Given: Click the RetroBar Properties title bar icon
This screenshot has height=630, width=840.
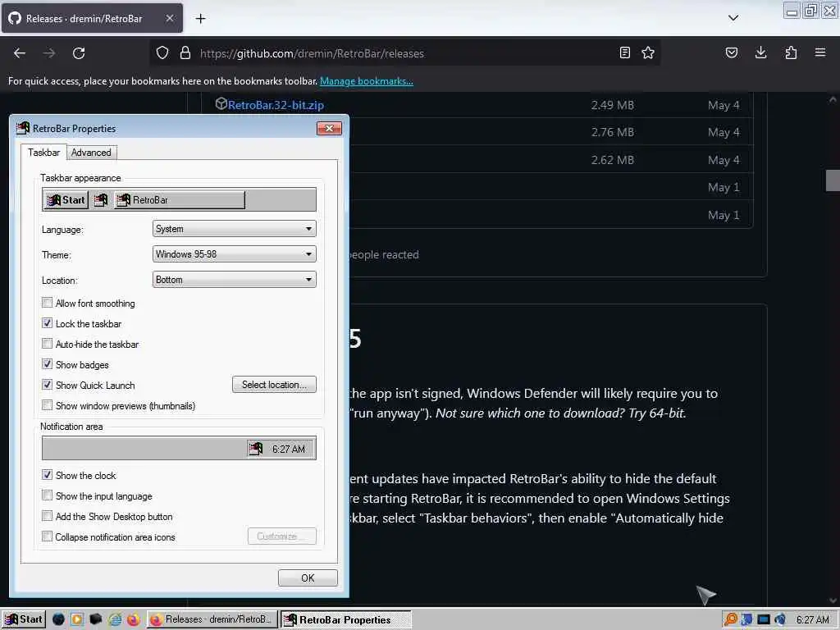Looking at the screenshot, I should tap(23, 128).
